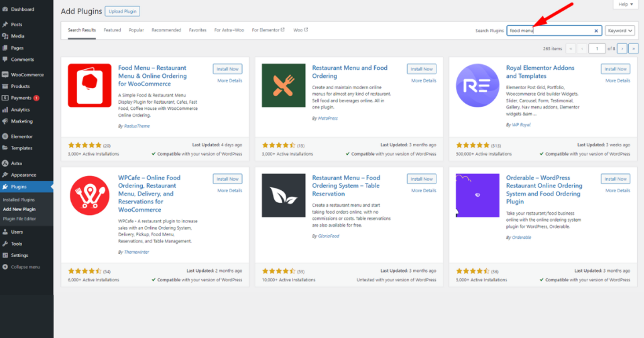
Task: Open Dashboard from the sidebar icon
Action: pos(5,9)
